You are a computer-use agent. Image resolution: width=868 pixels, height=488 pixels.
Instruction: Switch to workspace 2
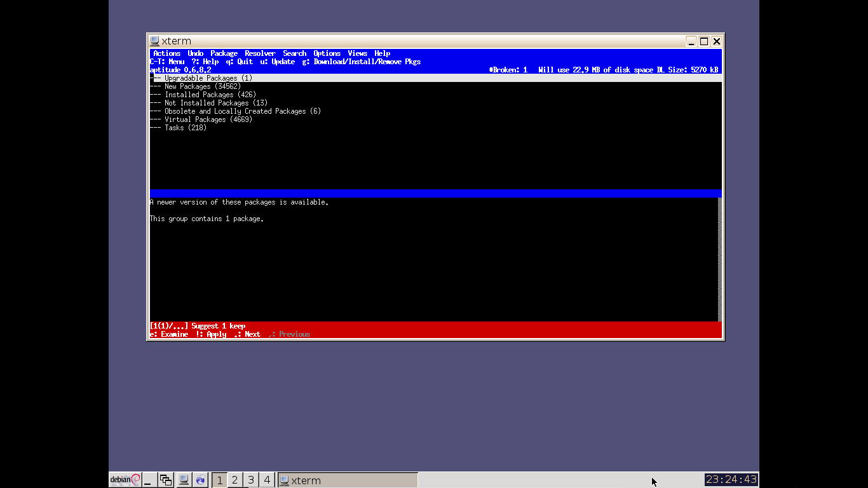[x=234, y=480]
